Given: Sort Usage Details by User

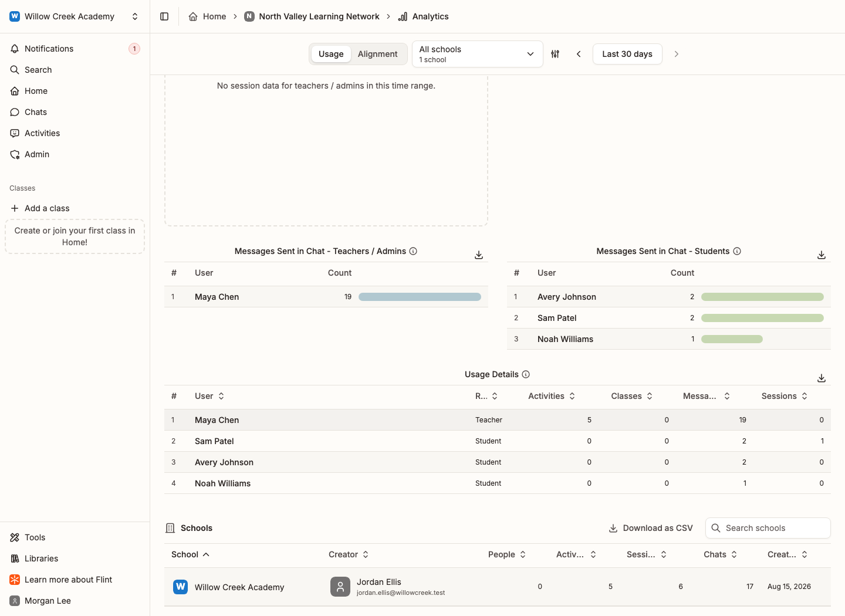Looking at the screenshot, I should click(x=209, y=396).
